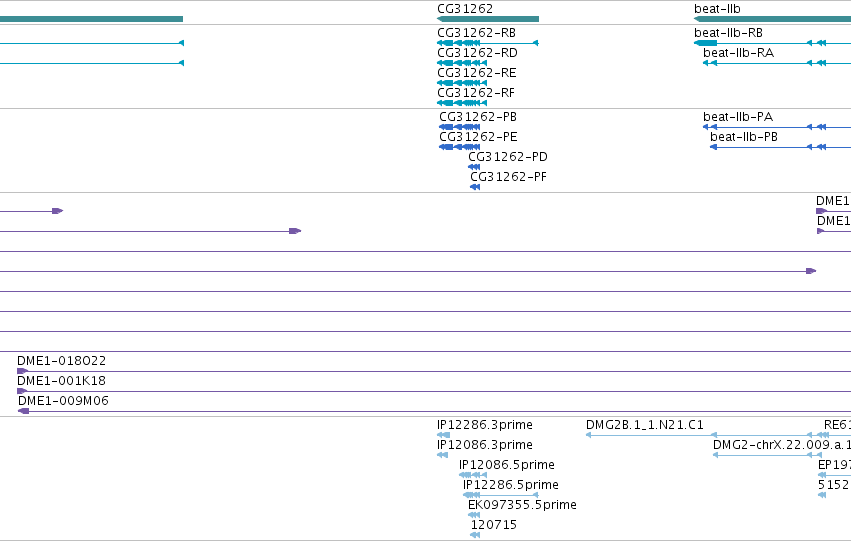The height and width of the screenshot is (541, 851).
Task: Open clone DME1-018O22 label
Action: pyautogui.click(x=61, y=361)
